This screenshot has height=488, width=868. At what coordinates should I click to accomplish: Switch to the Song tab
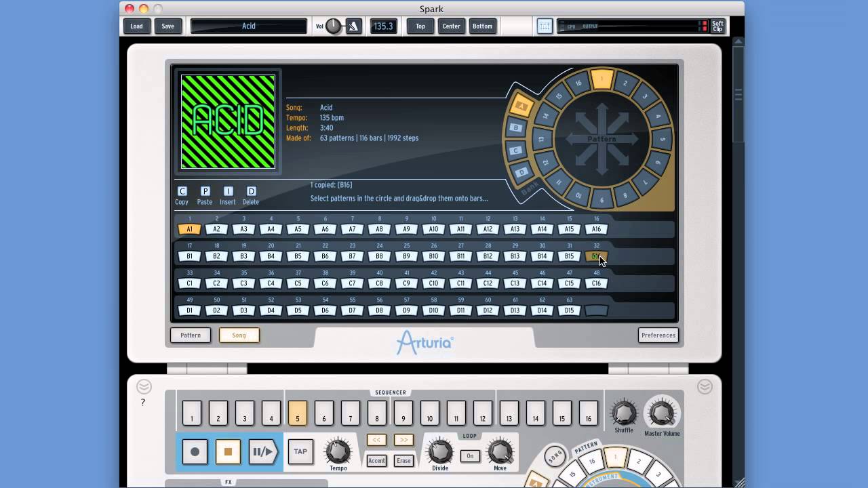239,335
